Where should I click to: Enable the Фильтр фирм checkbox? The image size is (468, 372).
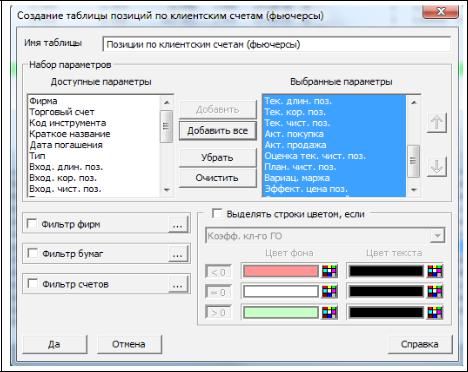32,223
